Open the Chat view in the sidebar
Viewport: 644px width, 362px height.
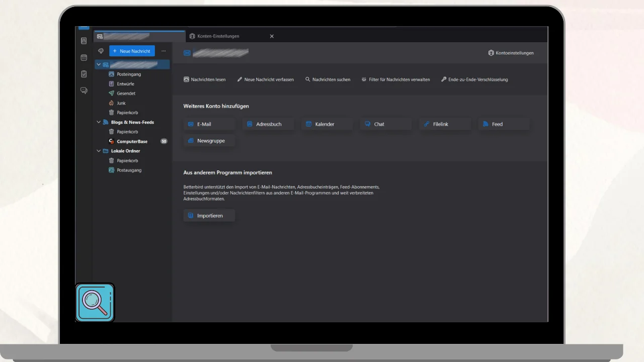(84, 90)
